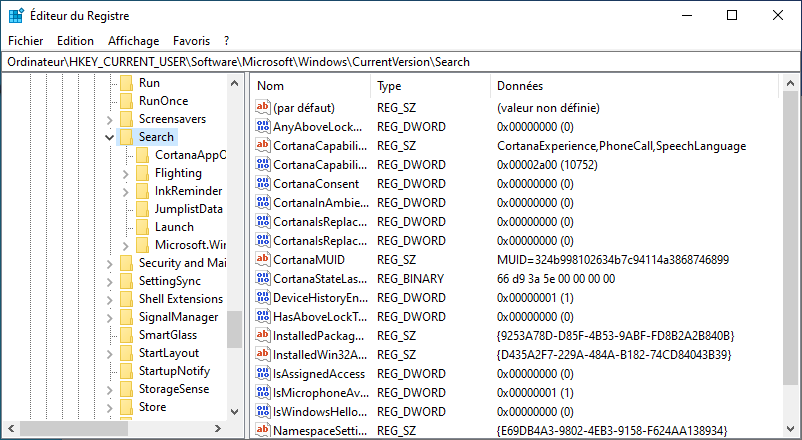Click the string icon of NamespaceSetti value
The width and height of the screenshot is (802, 440).
[x=263, y=430]
